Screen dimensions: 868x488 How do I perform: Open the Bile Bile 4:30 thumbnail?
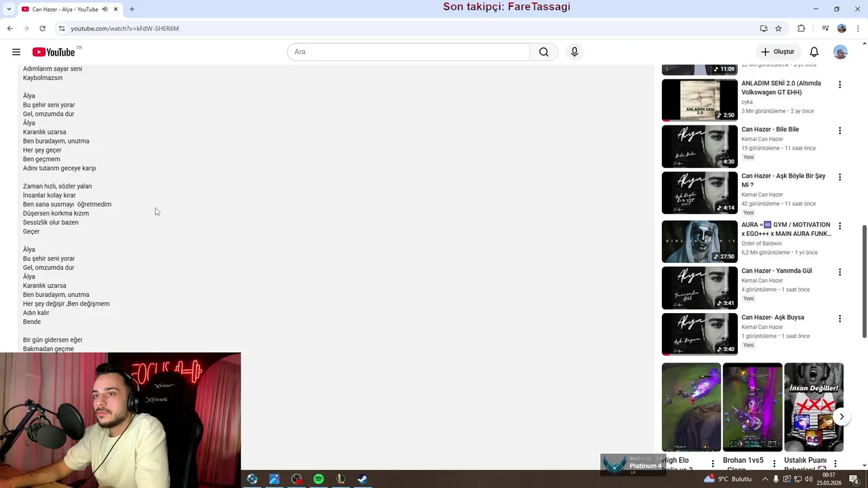point(700,146)
